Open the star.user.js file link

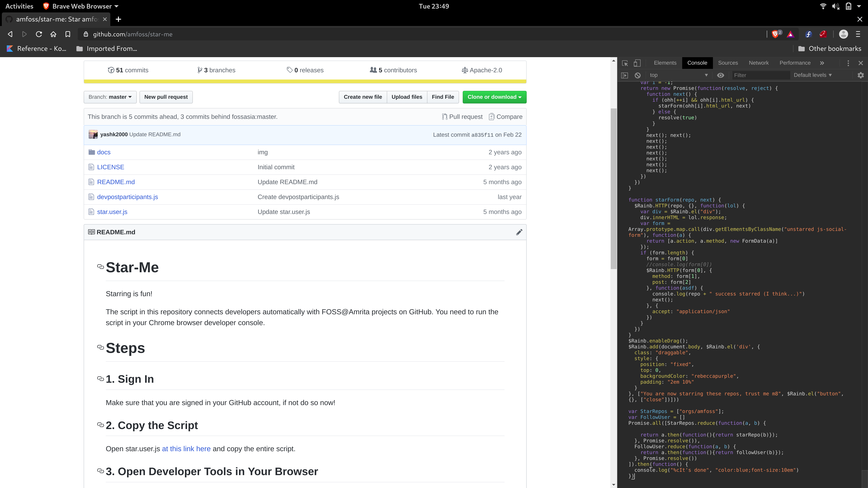pyautogui.click(x=112, y=212)
